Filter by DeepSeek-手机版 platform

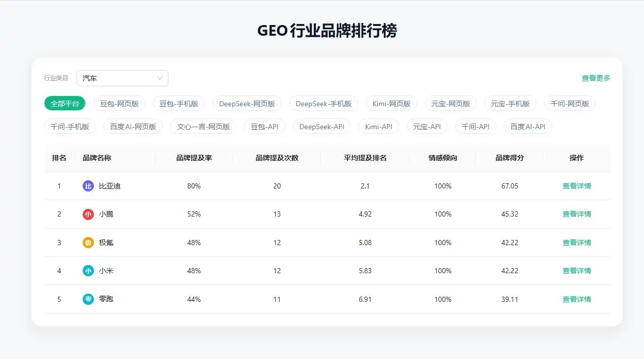324,104
